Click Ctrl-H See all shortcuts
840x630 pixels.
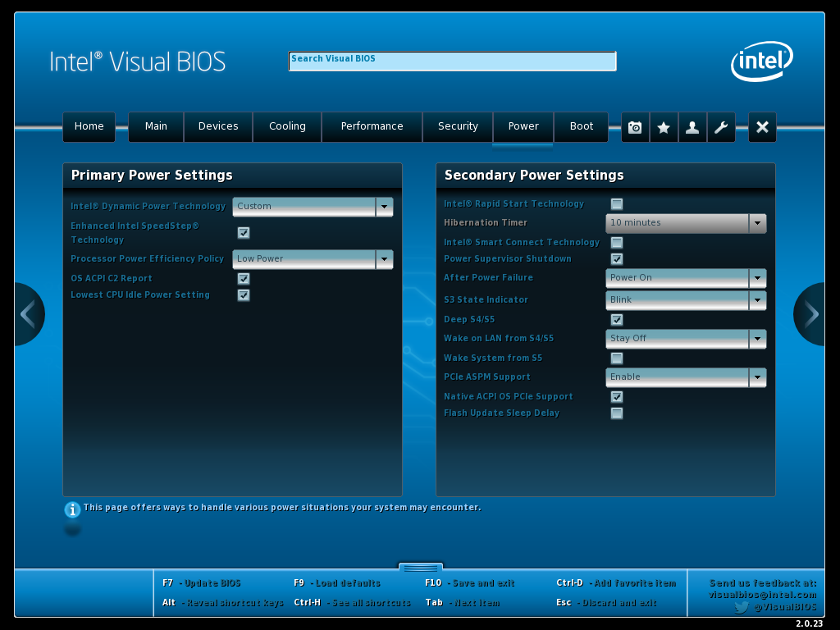coord(352,603)
